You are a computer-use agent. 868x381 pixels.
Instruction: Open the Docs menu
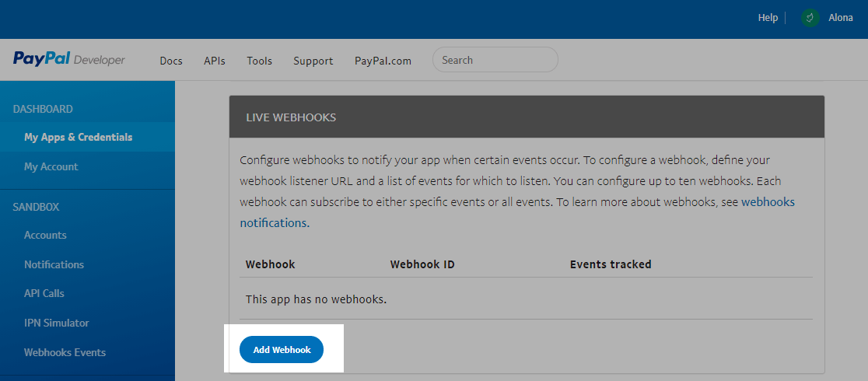[x=171, y=61]
